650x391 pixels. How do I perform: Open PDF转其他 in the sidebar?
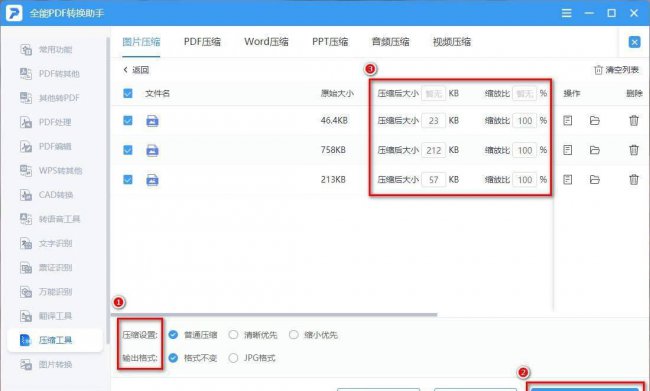pyautogui.click(x=50, y=74)
